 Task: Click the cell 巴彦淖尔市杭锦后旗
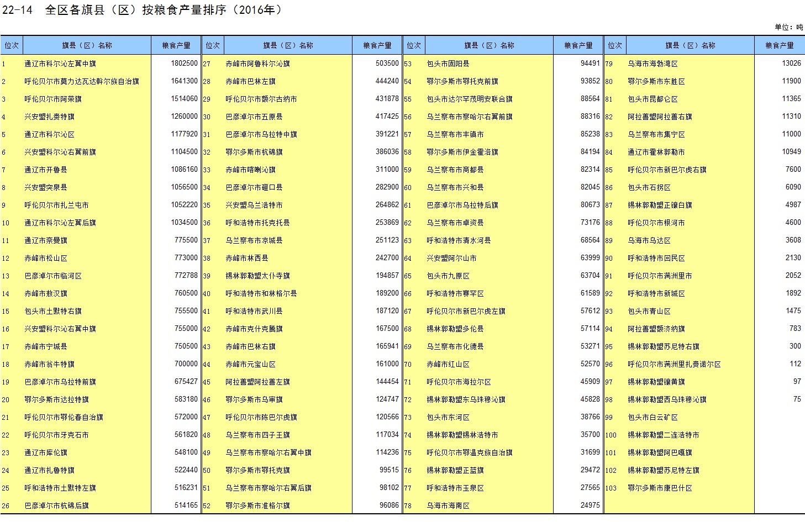coord(56,505)
